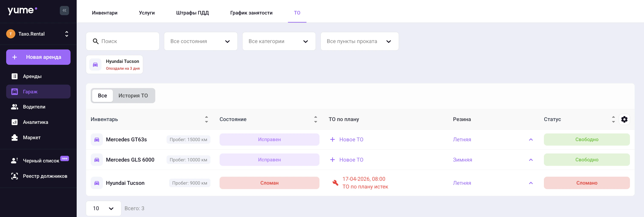The width and height of the screenshot is (644, 217).
Task: Click plus icon in Mercedes GLS 6000 row
Action: (x=332, y=160)
